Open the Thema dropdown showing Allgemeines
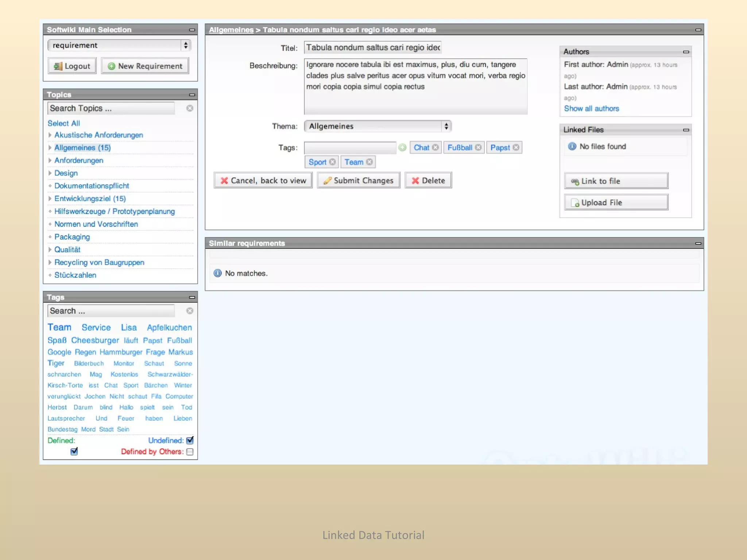 (378, 126)
